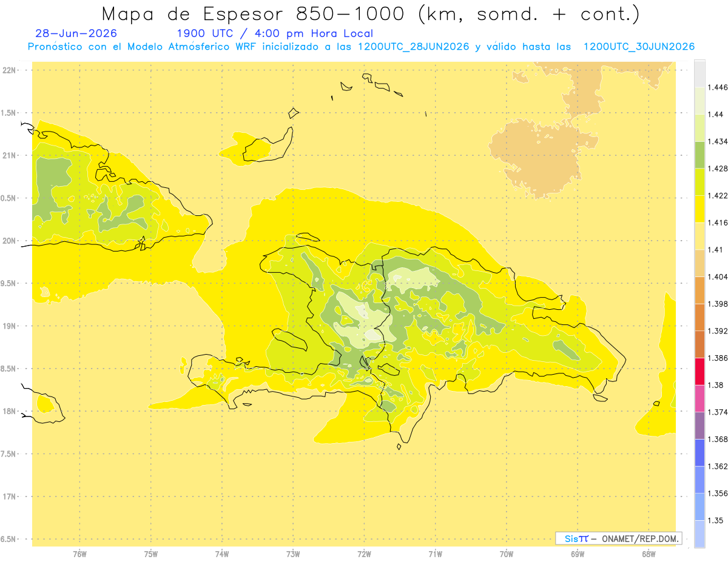Click legend value '1.44'
This screenshot has height=562, width=728.
click(x=715, y=115)
